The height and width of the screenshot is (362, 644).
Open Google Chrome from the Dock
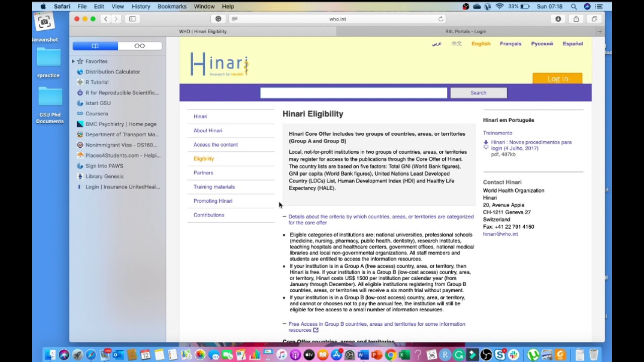tap(390, 355)
